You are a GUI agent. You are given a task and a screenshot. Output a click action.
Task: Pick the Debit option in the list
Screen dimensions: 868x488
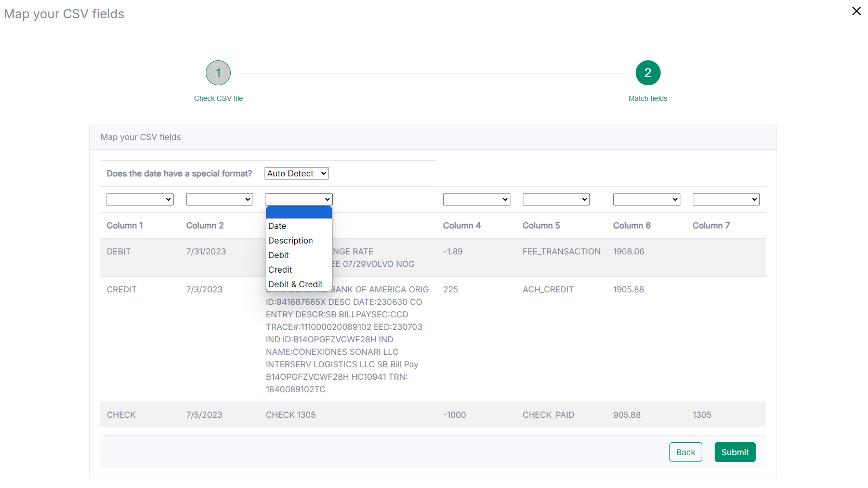click(279, 255)
